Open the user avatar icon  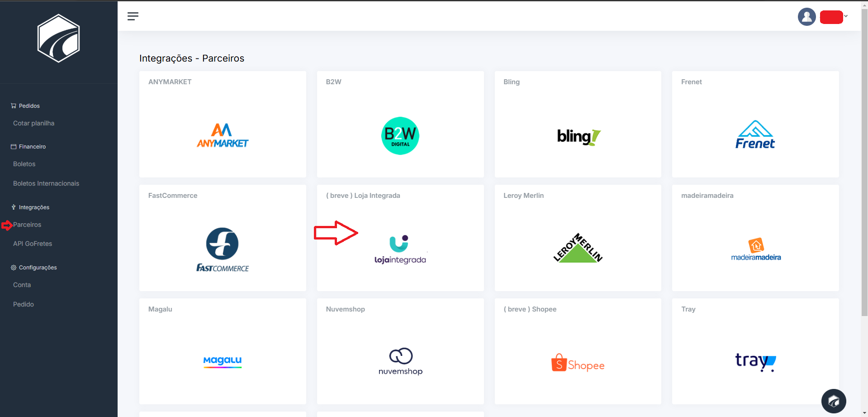(x=806, y=17)
